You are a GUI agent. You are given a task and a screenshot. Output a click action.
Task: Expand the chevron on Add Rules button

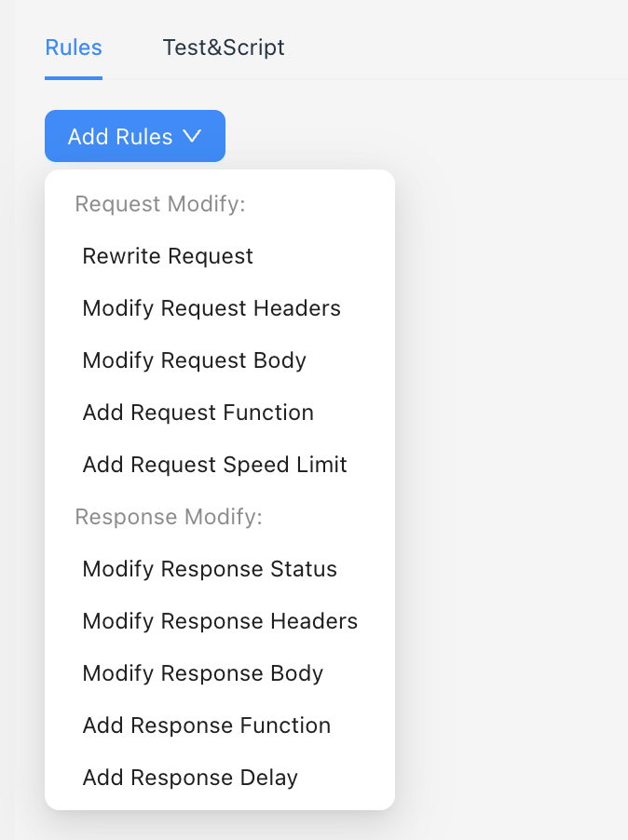[193, 136]
